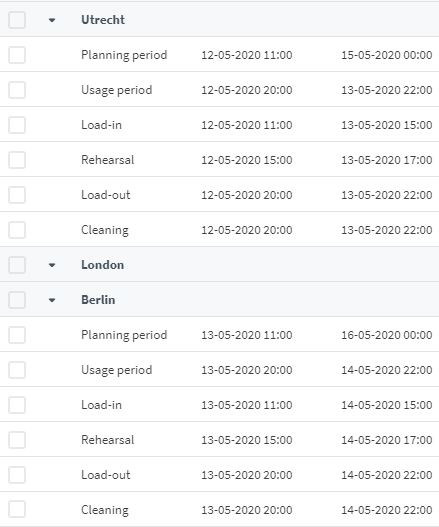The image size is (439, 527).
Task: Check Berlin Cleaning row checkbox
Action: 17,510
